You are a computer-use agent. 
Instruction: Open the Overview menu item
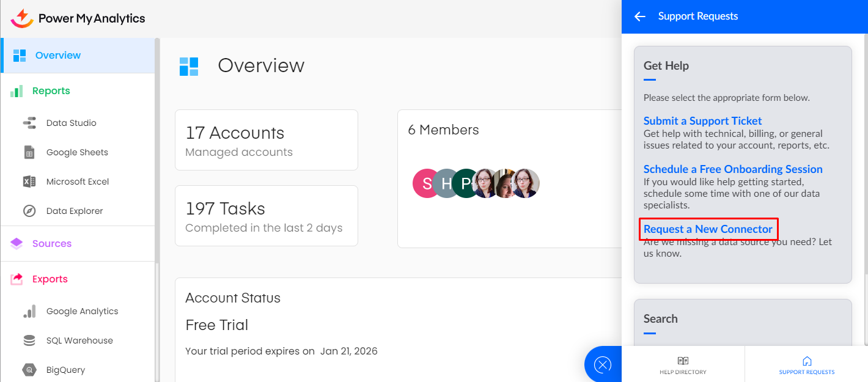[x=57, y=56]
